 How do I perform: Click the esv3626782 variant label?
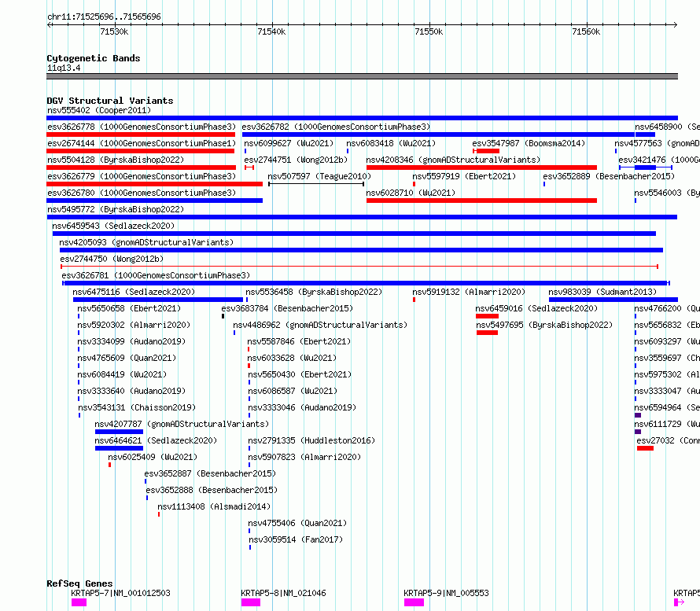click(336, 127)
